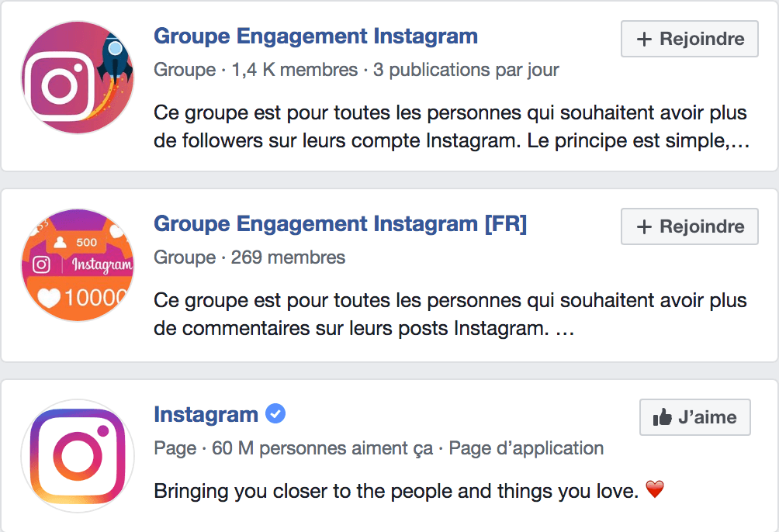Like the Instagram page with J'aime
This screenshot has height=532, width=779.
click(x=694, y=417)
